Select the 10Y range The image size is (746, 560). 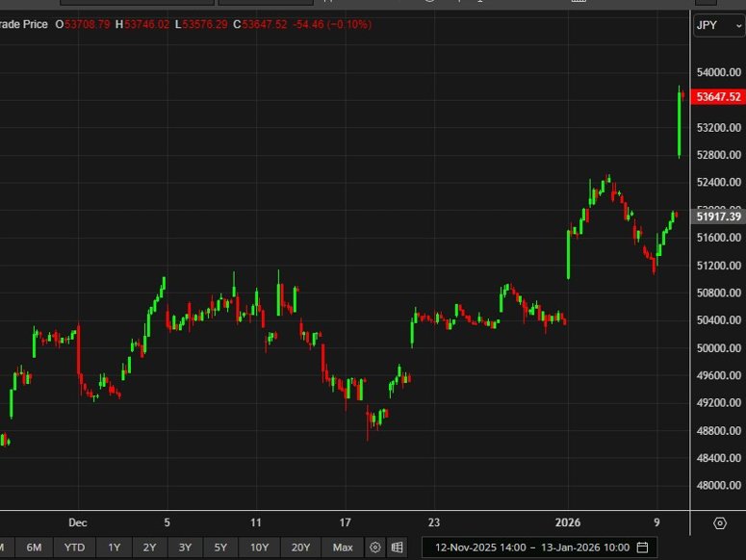point(259,547)
